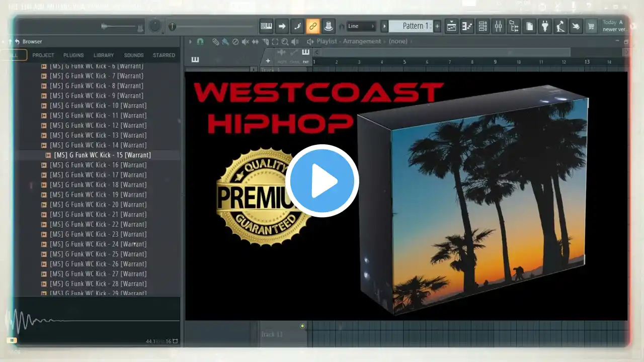This screenshot has width=644, height=362.
Task: Select the slip tool double-arrow icon
Action: point(256,42)
